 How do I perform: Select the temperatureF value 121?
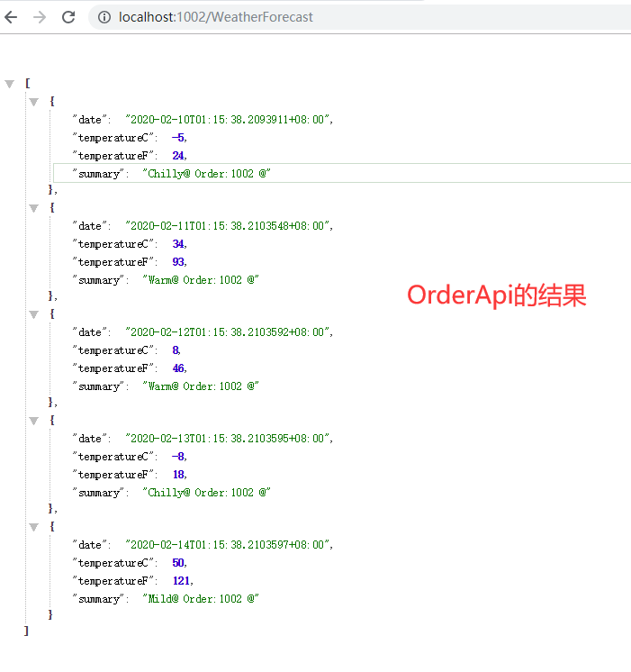pyautogui.click(x=181, y=581)
